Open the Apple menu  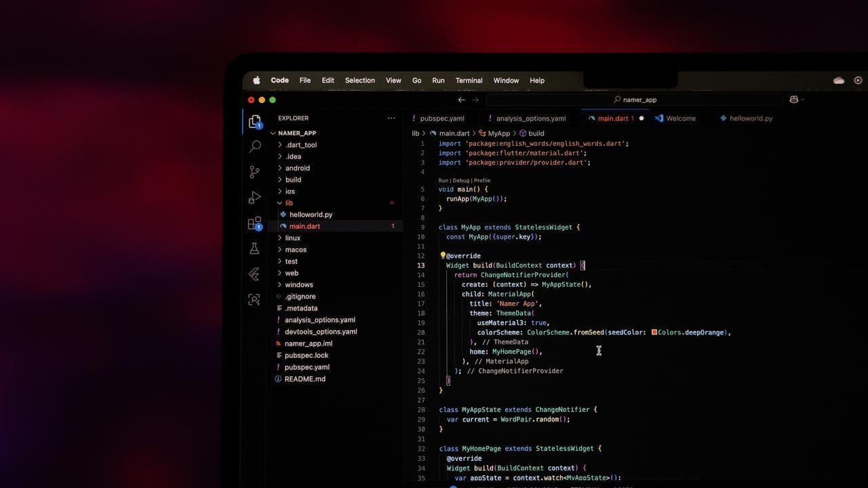tap(256, 81)
